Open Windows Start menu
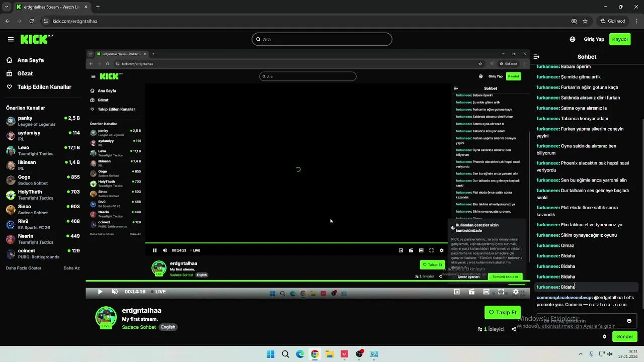The width and height of the screenshot is (644, 362). [271, 354]
